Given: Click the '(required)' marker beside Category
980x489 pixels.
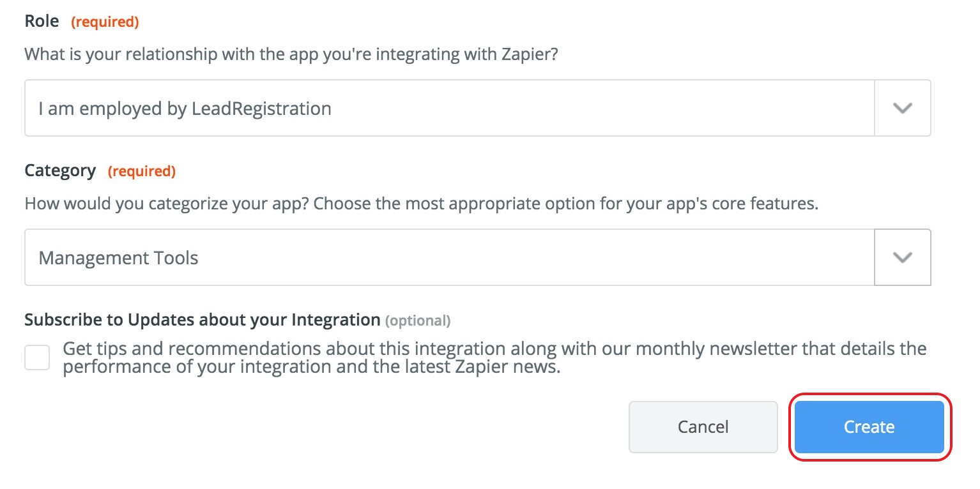Looking at the screenshot, I should tap(141, 171).
